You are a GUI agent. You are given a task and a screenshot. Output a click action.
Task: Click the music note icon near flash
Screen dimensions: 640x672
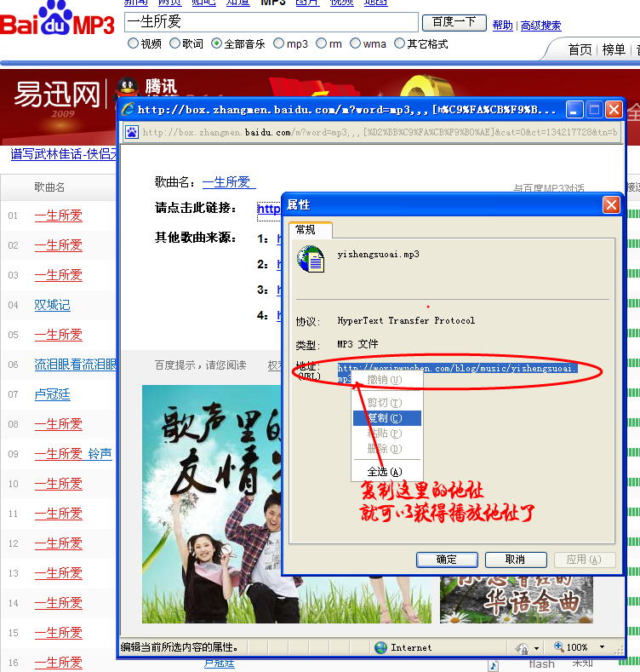(494, 665)
